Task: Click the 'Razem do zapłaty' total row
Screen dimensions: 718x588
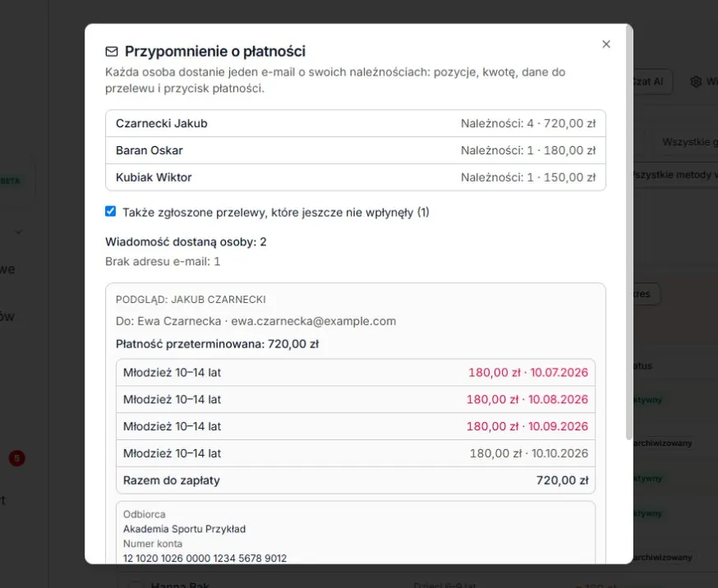Action: [356, 480]
